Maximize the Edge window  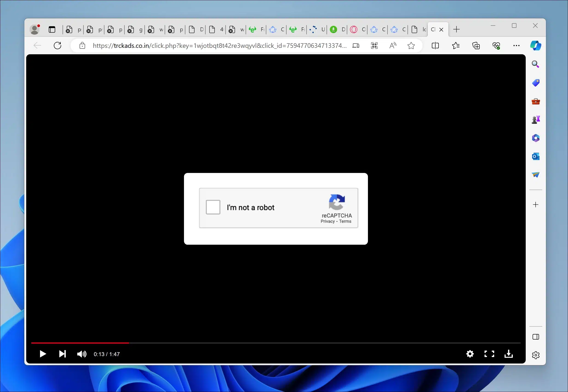[514, 26]
